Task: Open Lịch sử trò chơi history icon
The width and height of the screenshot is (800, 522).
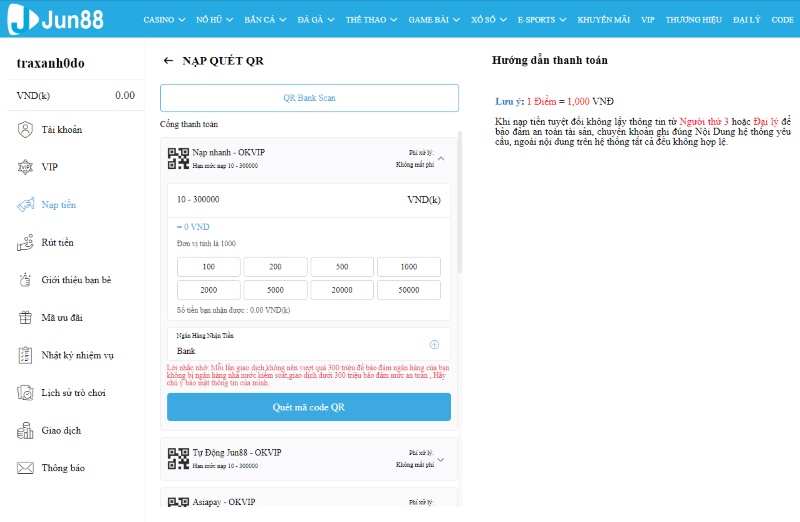Action: [x=25, y=392]
